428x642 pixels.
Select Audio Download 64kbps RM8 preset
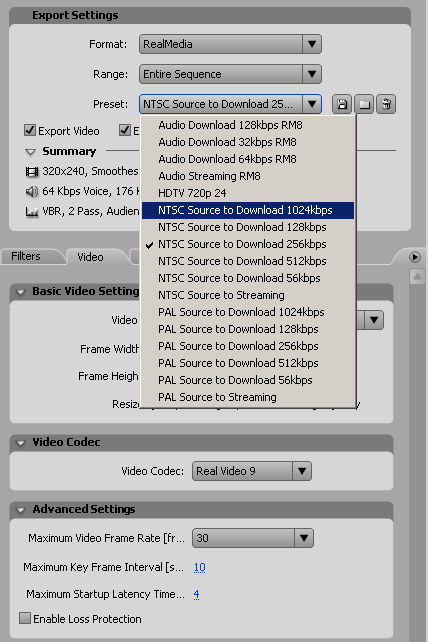pyautogui.click(x=248, y=159)
